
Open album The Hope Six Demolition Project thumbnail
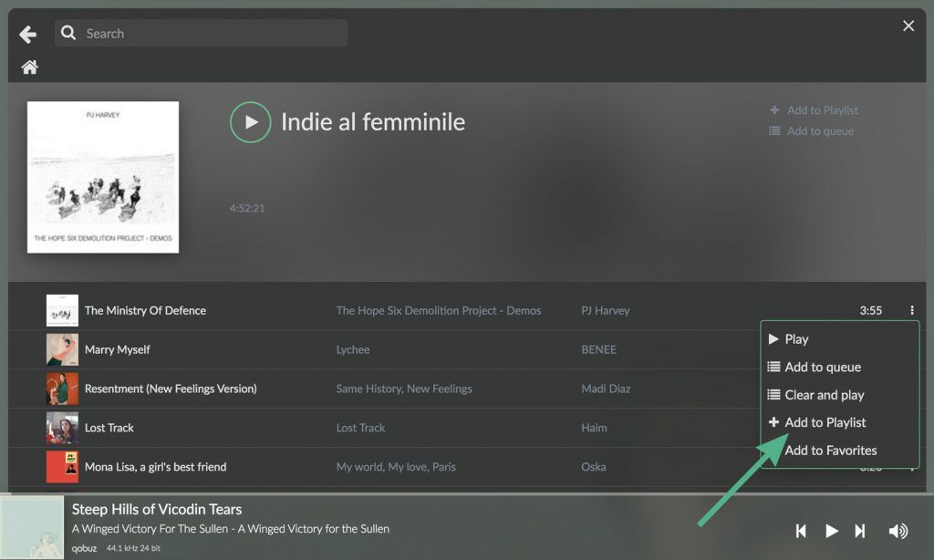tap(102, 177)
